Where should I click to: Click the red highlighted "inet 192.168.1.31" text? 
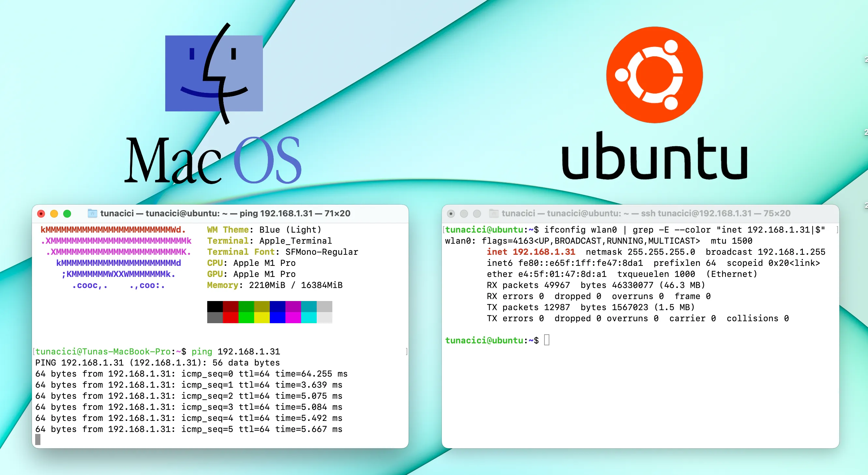tap(531, 252)
